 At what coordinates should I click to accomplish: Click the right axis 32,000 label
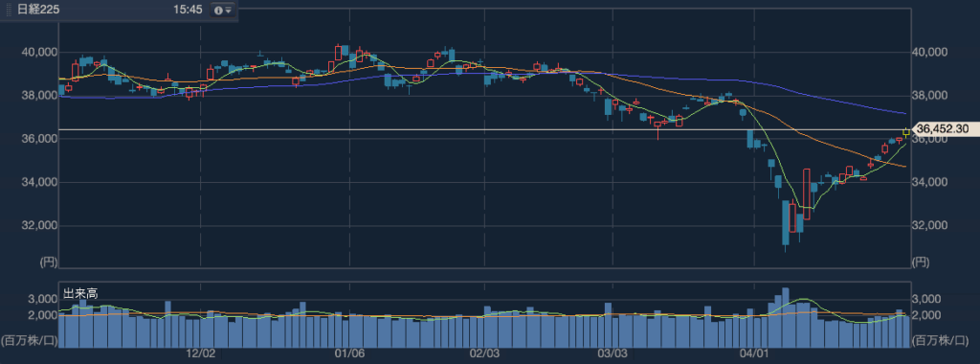pyautogui.click(x=930, y=225)
